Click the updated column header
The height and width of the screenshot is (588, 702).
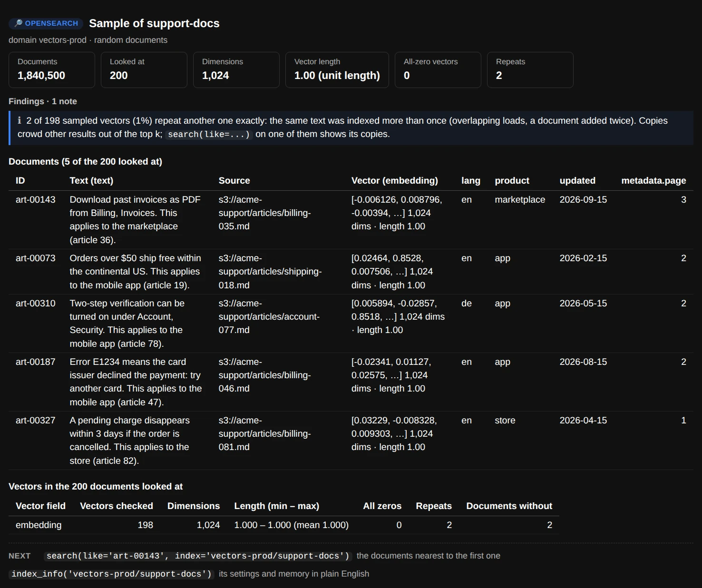click(x=577, y=181)
